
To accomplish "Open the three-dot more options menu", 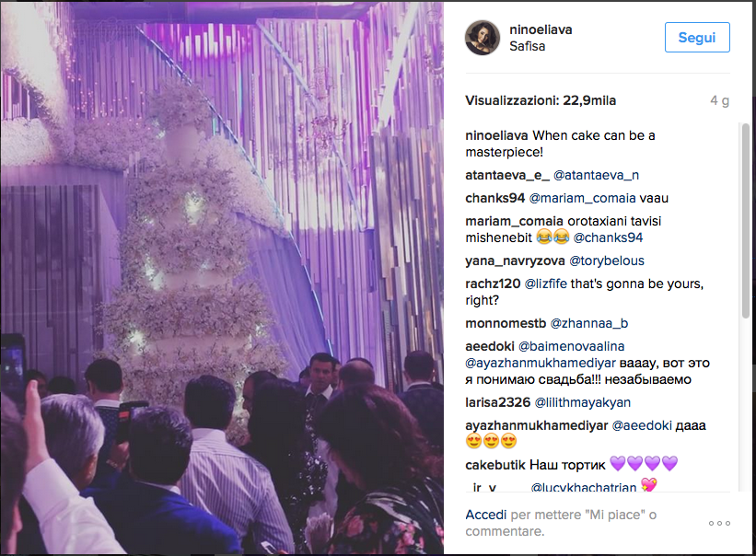I will [719, 523].
